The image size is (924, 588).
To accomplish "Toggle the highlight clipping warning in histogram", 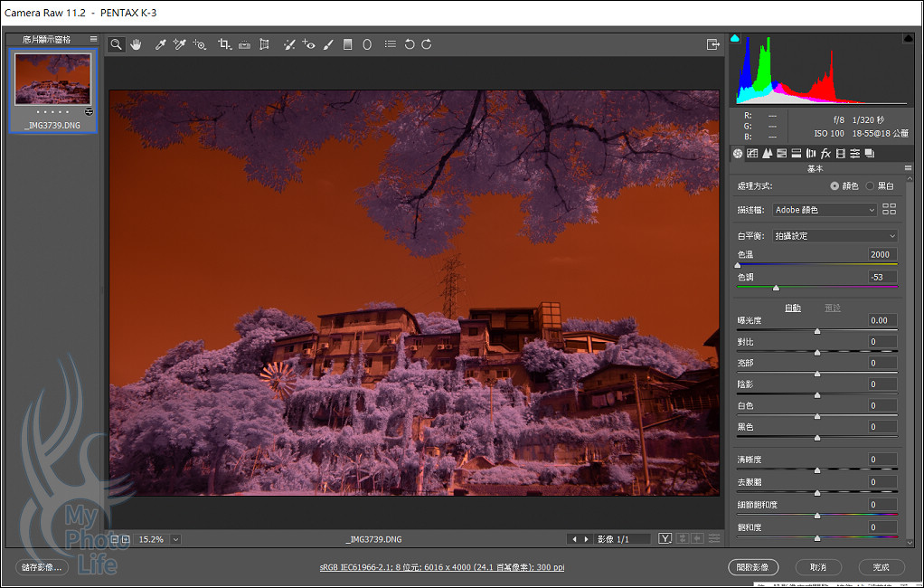I will coord(907,39).
